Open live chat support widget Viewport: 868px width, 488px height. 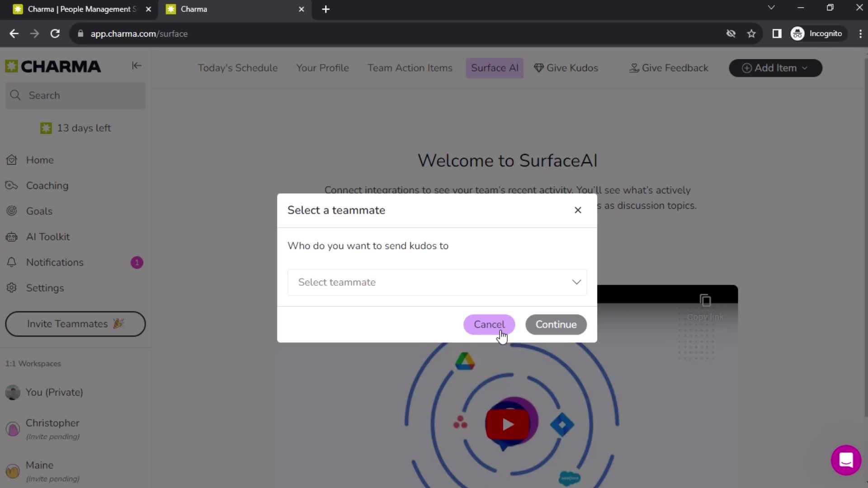(847, 460)
